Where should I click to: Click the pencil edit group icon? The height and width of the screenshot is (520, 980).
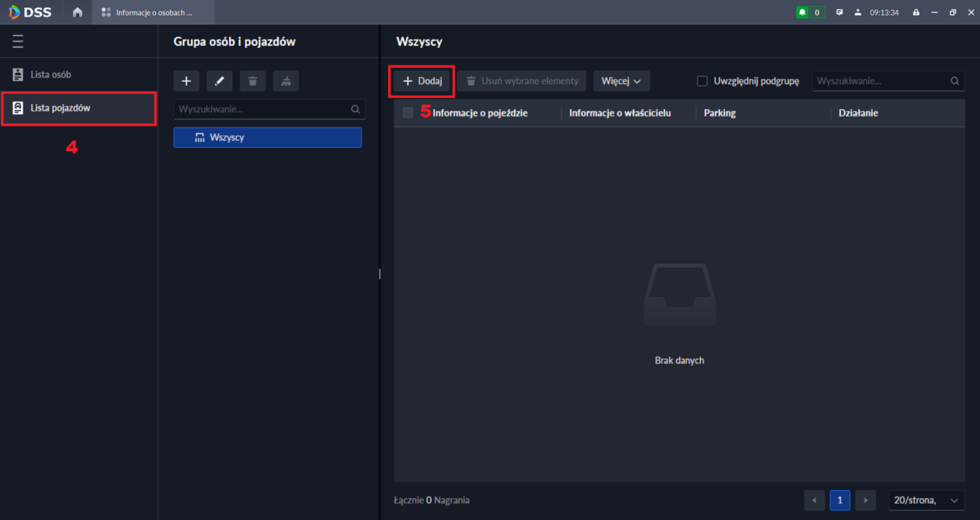(x=219, y=81)
